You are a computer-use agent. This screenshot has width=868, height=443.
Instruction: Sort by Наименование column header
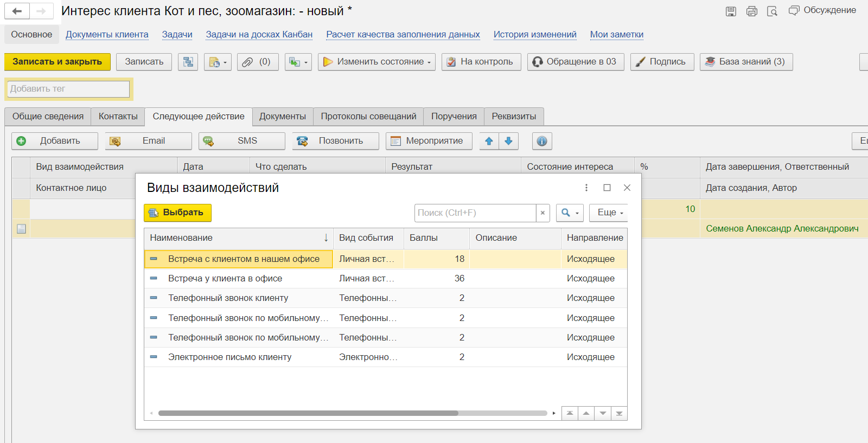(x=239, y=238)
